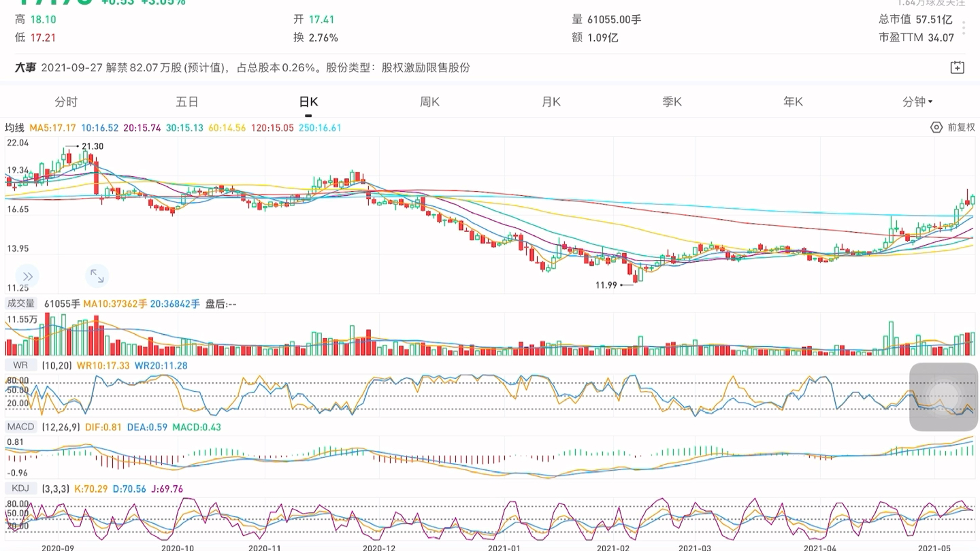Open the three-dot more menu
980x551 pixels.
pyautogui.click(x=964, y=28)
